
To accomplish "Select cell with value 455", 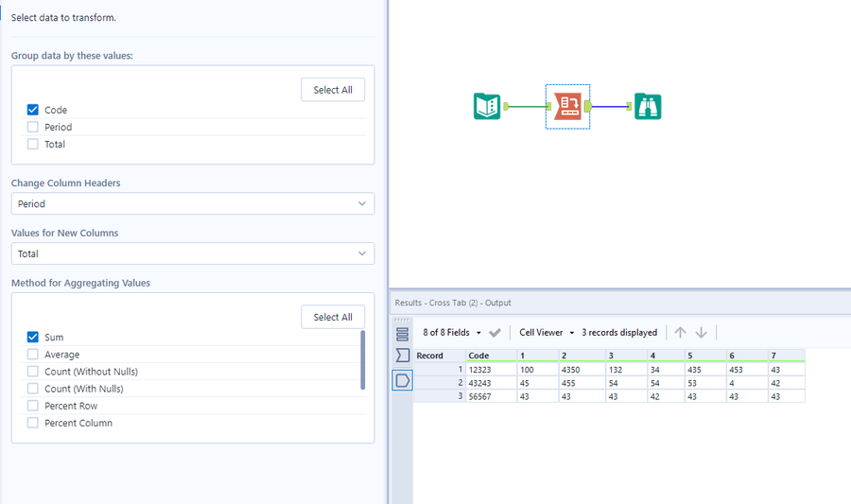I will pos(582,383).
